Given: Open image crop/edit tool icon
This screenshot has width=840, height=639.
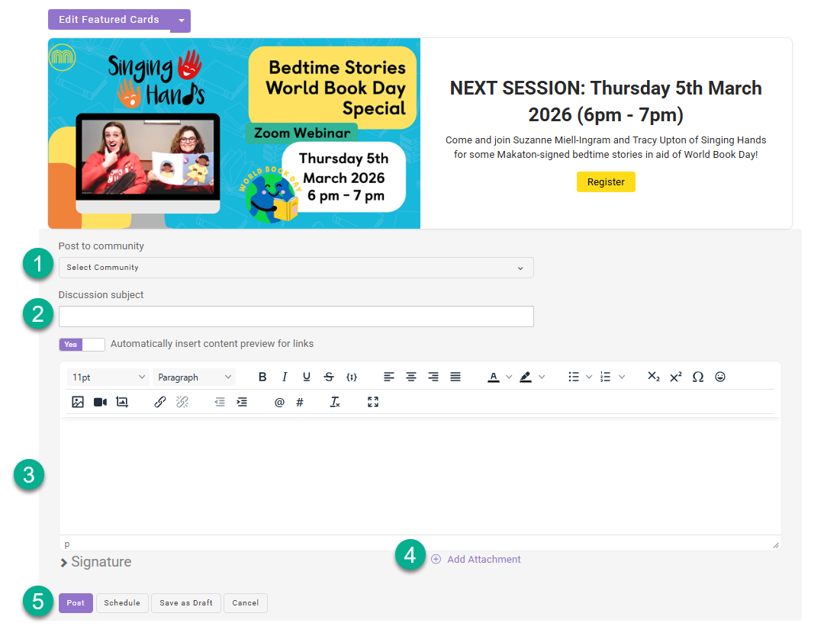Looking at the screenshot, I should 122,402.
